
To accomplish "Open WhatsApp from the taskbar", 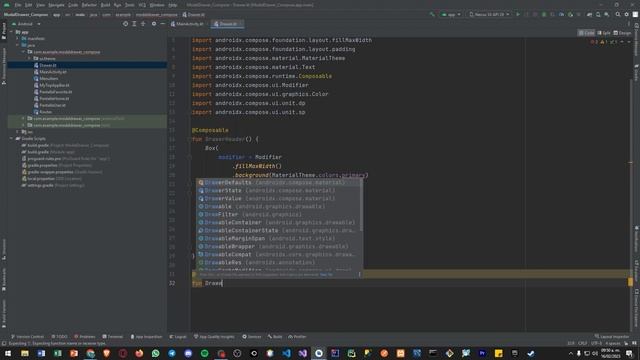I will click(x=156, y=353).
